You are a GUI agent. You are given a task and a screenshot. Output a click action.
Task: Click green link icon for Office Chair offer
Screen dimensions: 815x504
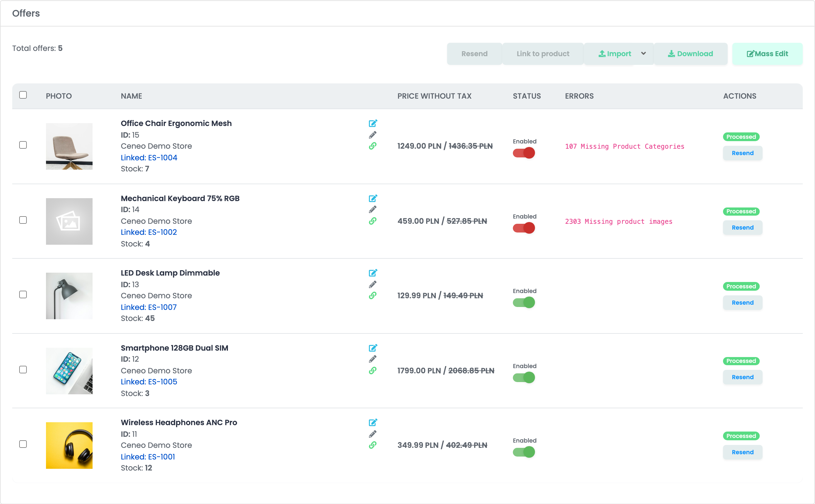coord(373,146)
